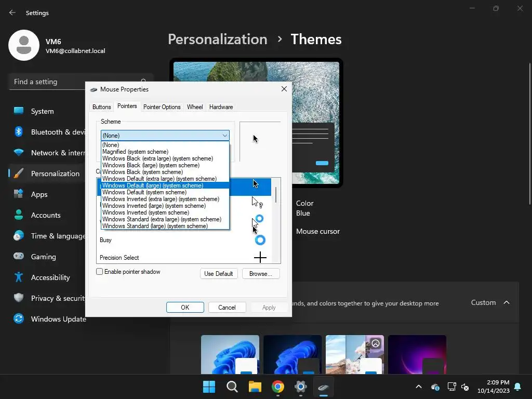
Task: Select the purple Glow theme thumbnail
Action: [417, 354]
